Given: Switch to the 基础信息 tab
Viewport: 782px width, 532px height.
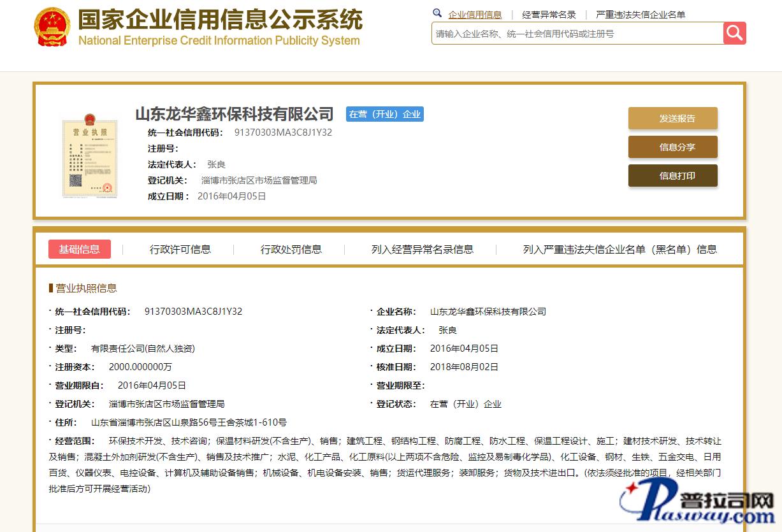Looking at the screenshot, I should (x=80, y=249).
